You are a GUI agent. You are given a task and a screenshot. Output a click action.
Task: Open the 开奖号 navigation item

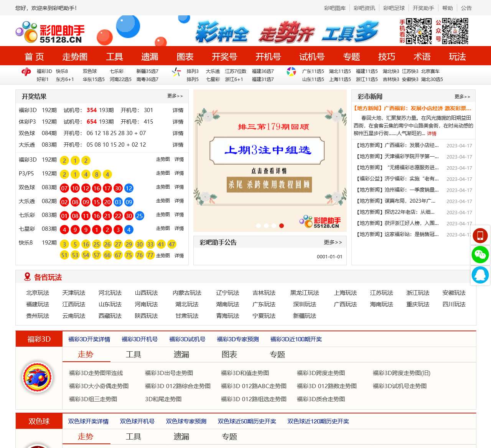224,57
